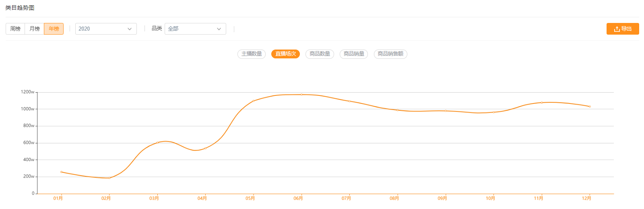This screenshot has width=644, height=209.
Task: Switch to 周榜 weekly ranking
Action: 15,29
